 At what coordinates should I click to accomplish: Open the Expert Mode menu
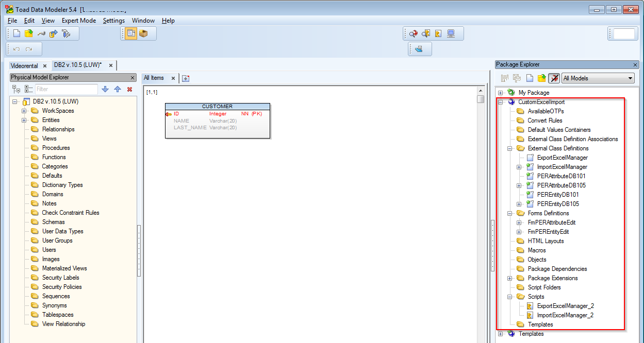(x=78, y=21)
